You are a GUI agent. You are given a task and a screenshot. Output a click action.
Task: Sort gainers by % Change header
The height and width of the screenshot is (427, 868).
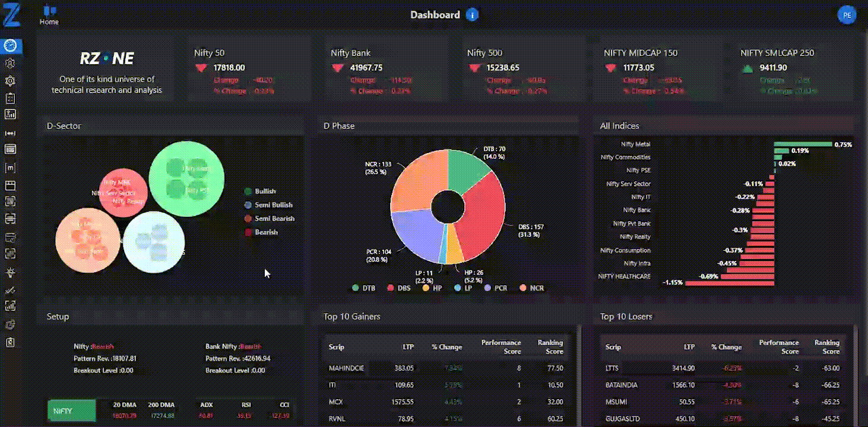tap(446, 347)
